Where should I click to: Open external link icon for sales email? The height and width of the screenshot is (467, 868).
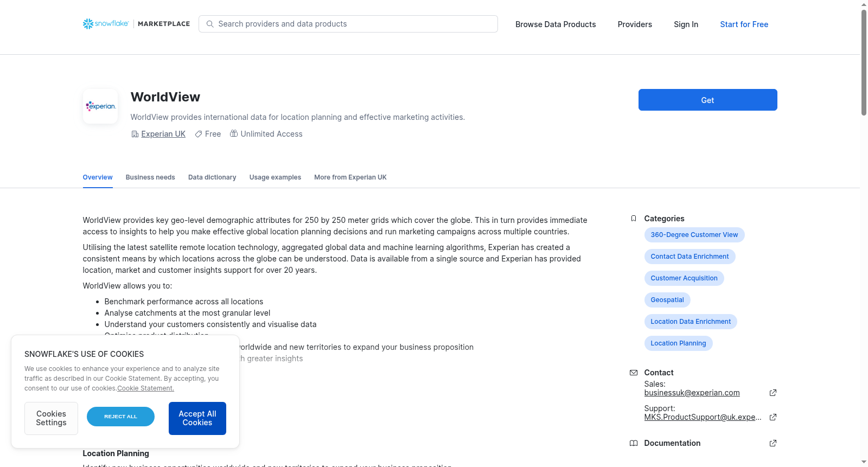tap(773, 393)
